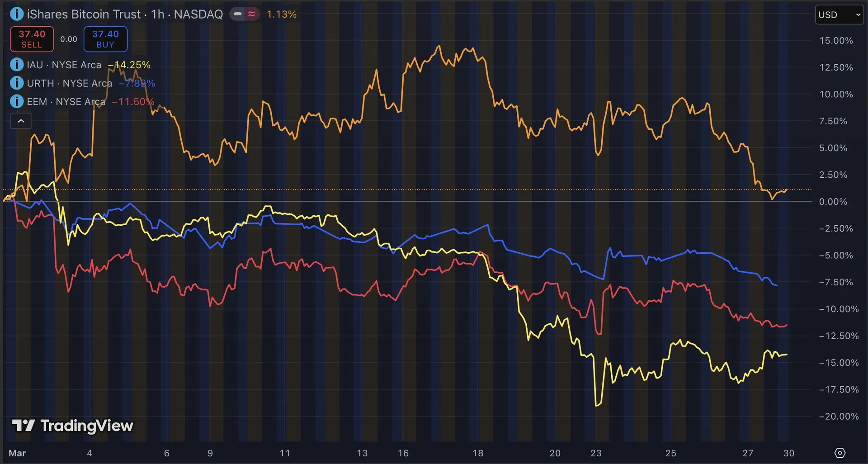Collapse the symbol legend with the chevron button
This screenshot has width=868, height=464.
pos(21,121)
